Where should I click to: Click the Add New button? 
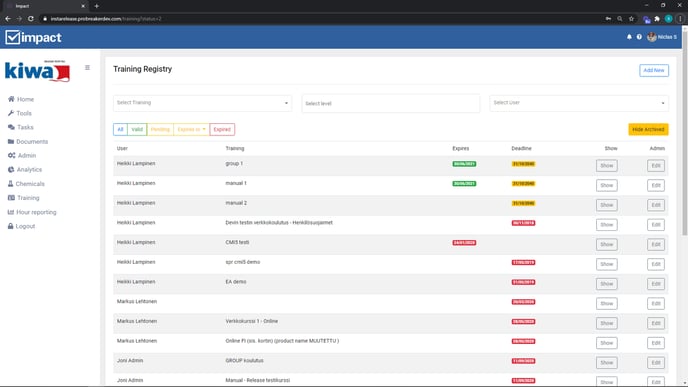coord(654,70)
